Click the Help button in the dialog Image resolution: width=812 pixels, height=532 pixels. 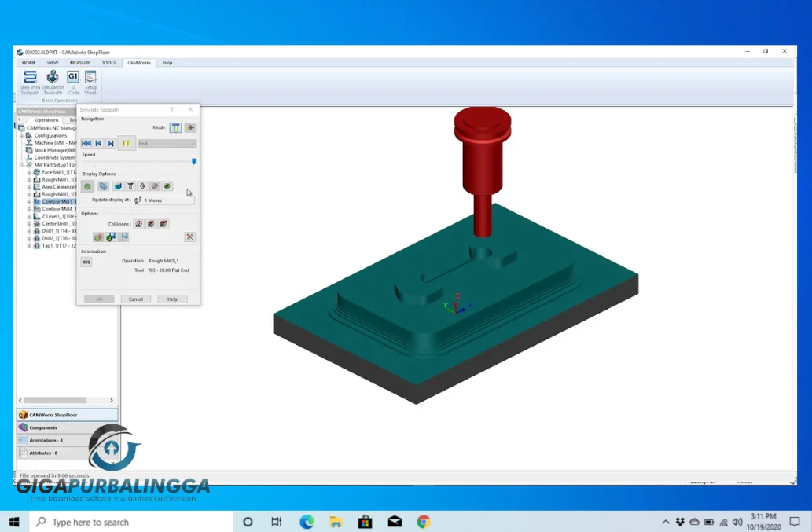(x=172, y=299)
